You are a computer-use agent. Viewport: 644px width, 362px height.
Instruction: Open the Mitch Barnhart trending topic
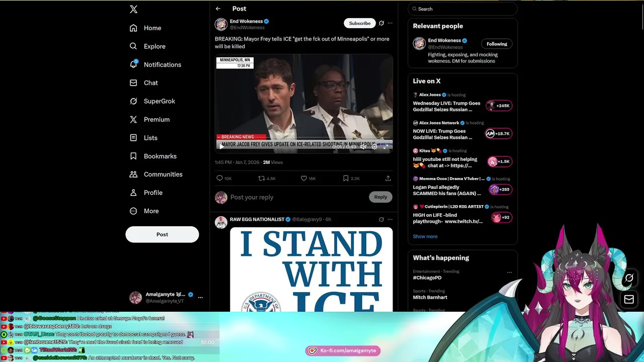(430, 298)
